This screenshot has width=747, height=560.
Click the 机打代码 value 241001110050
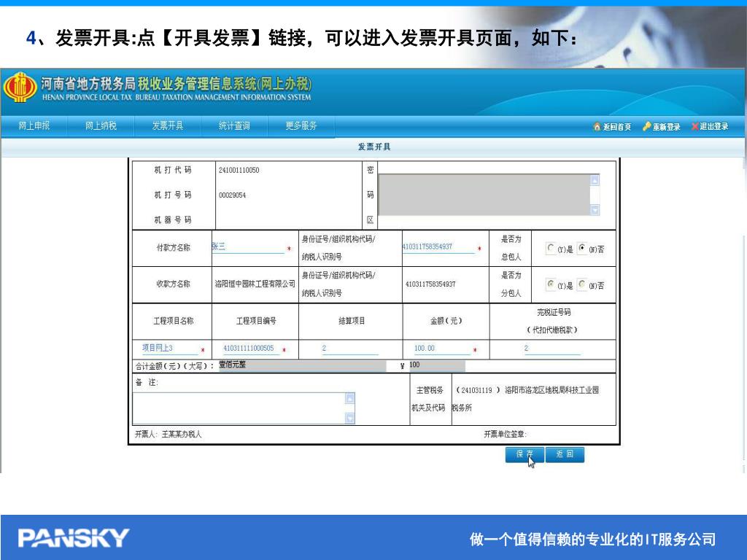tap(239, 171)
